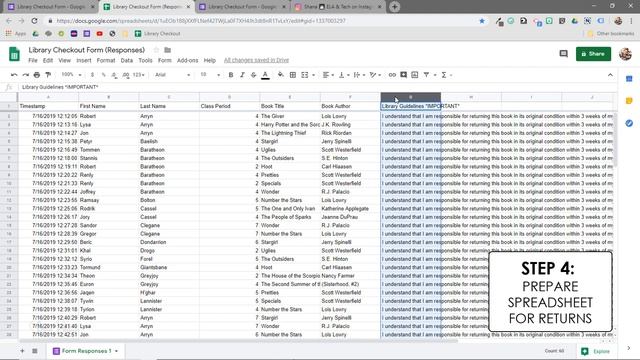Hide the menus with collapse arrow

pyautogui.click(x=610, y=75)
